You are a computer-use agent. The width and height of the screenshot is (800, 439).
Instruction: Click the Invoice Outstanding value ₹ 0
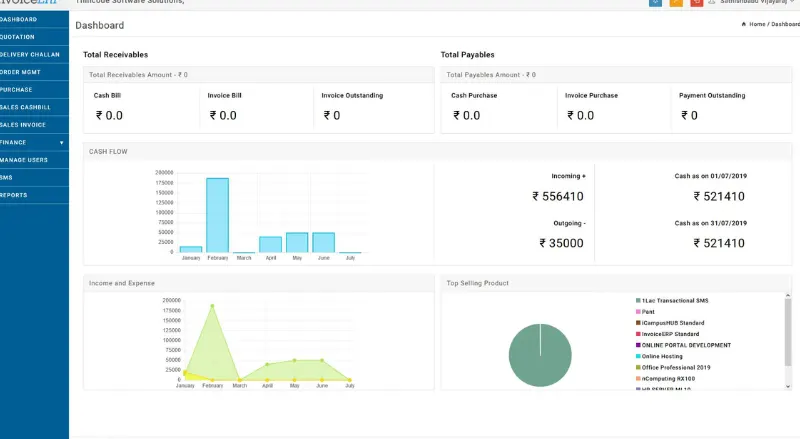332,115
